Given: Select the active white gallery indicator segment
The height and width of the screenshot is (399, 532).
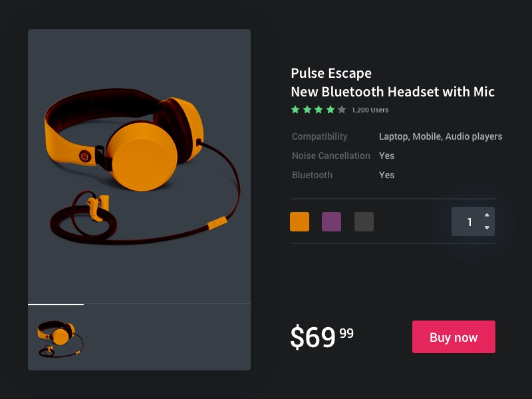Looking at the screenshot, I should 56,305.
